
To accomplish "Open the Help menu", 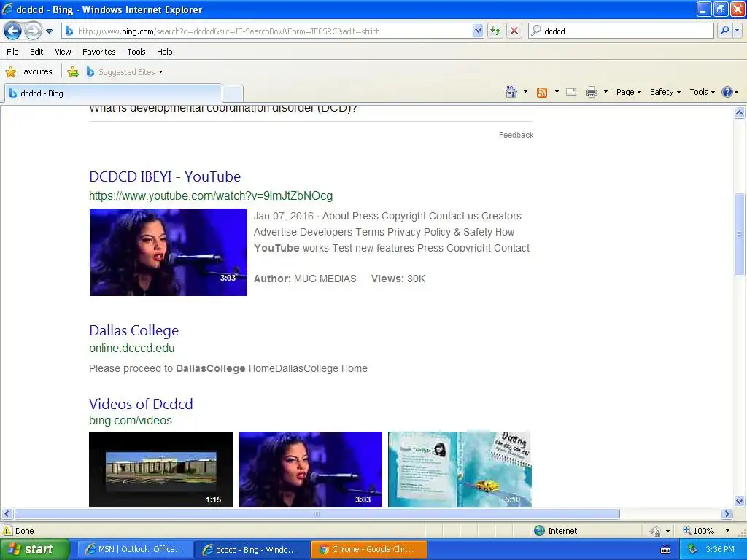I will point(164,52).
